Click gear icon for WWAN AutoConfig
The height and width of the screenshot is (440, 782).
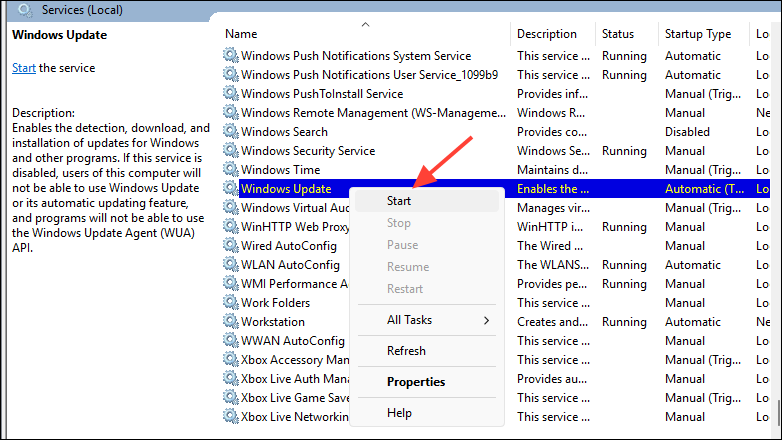(x=230, y=340)
